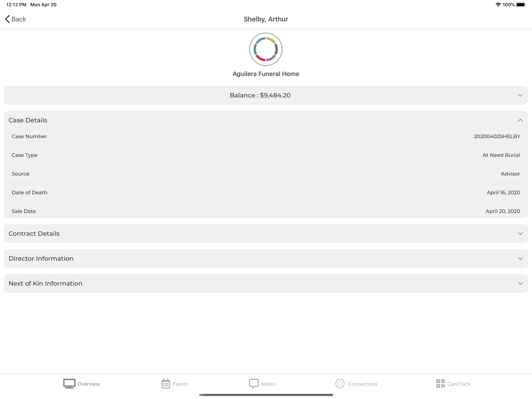Tap the Balance : $9,484.20 text

[x=260, y=95]
